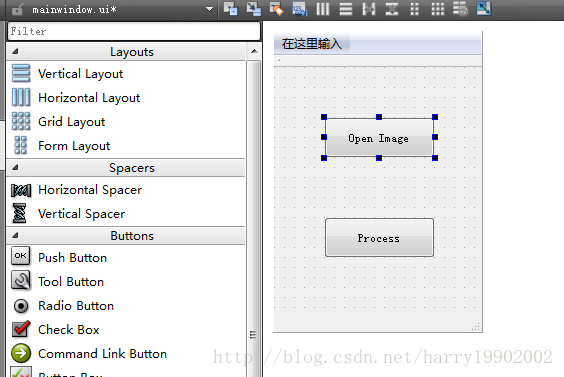Click the 'Horizontal Spacer' label

(x=90, y=190)
